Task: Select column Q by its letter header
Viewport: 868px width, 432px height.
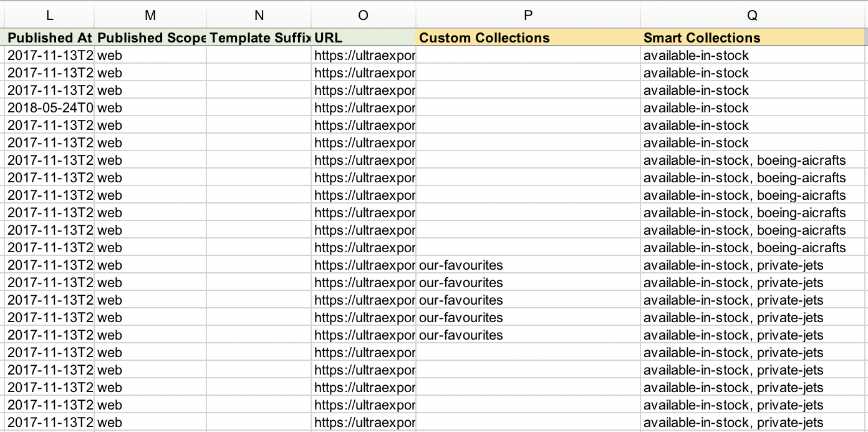Action: click(x=752, y=16)
